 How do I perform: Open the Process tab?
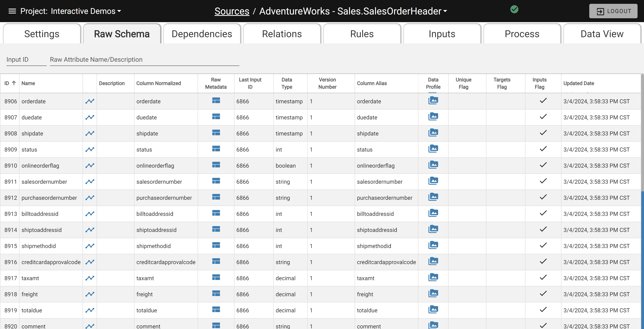coord(522,34)
